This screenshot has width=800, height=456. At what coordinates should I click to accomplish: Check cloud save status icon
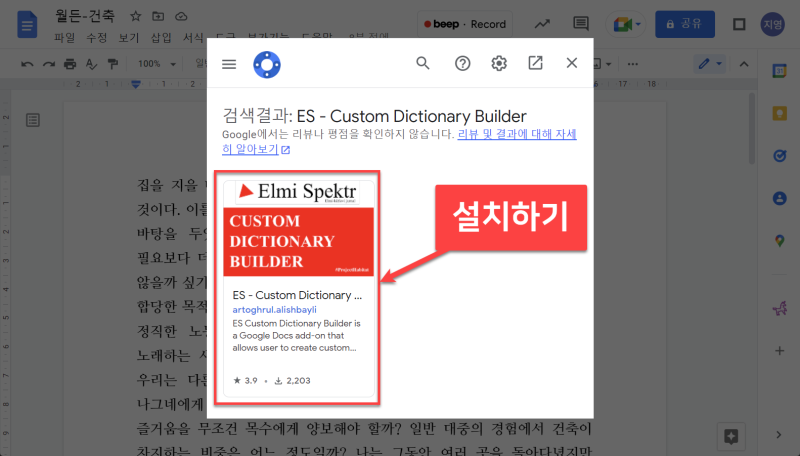pos(181,16)
